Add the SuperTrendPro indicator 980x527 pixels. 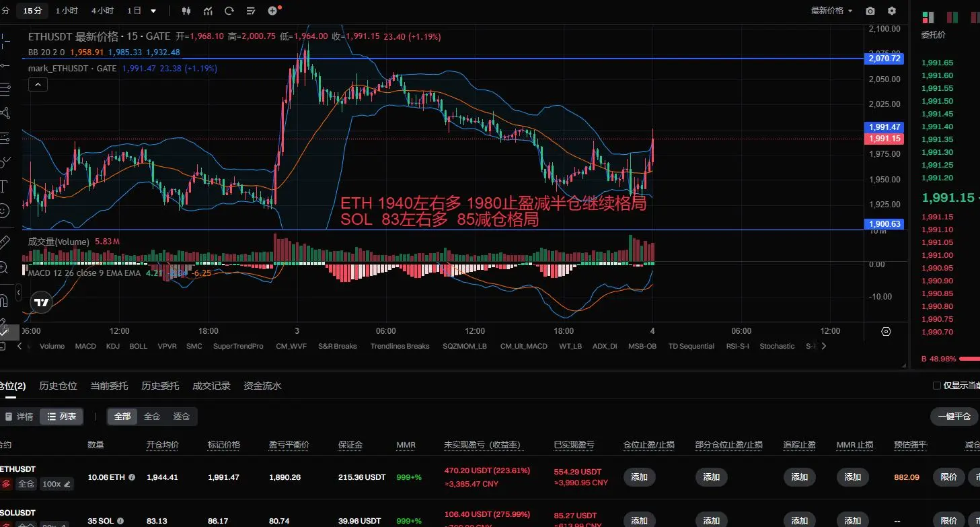click(x=238, y=346)
